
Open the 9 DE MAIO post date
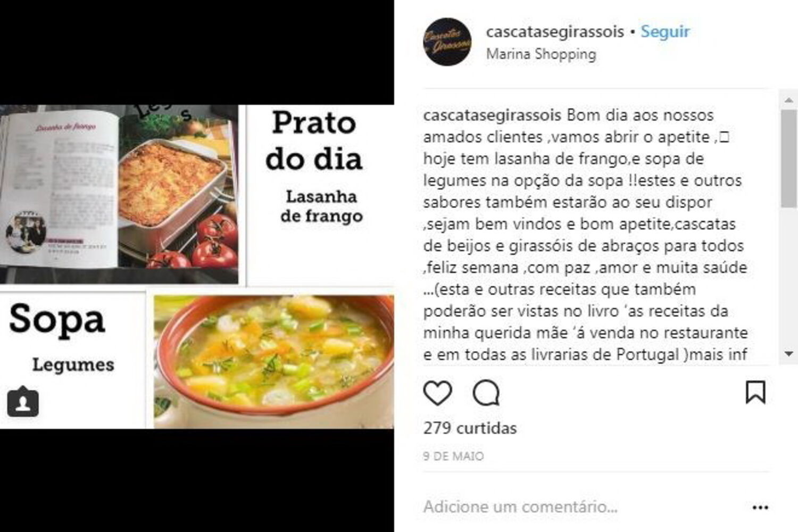coord(453,456)
